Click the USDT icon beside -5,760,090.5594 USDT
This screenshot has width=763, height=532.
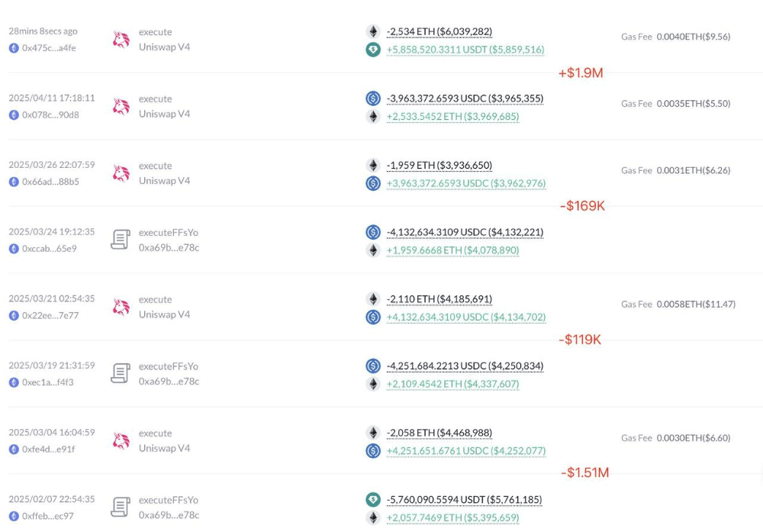(373, 499)
